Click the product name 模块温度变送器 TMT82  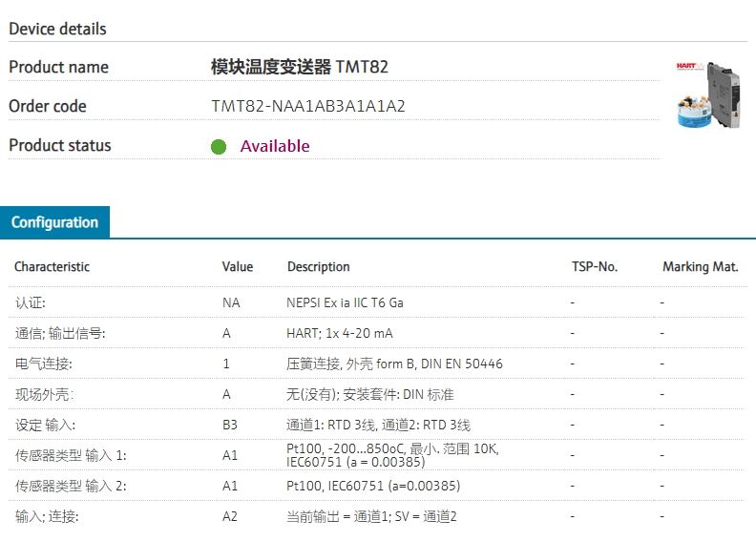click(x=300, y=67)
